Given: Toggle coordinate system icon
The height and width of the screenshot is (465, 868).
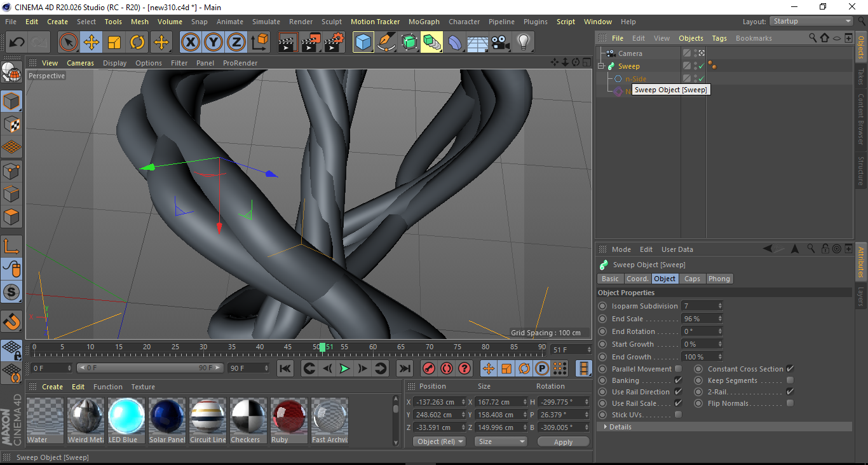Looking at the screenshot, I should click(x=259, y=43).
